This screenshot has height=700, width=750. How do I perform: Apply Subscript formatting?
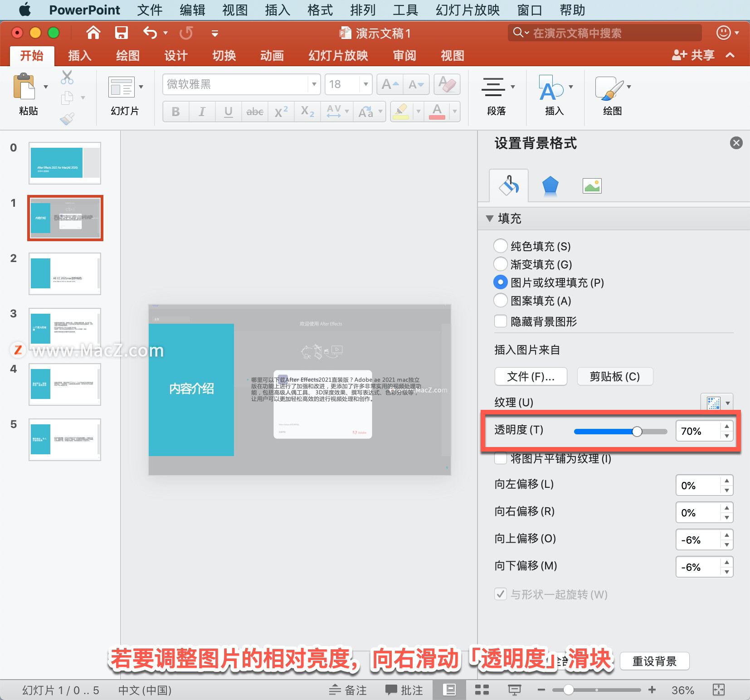[307, 112]
